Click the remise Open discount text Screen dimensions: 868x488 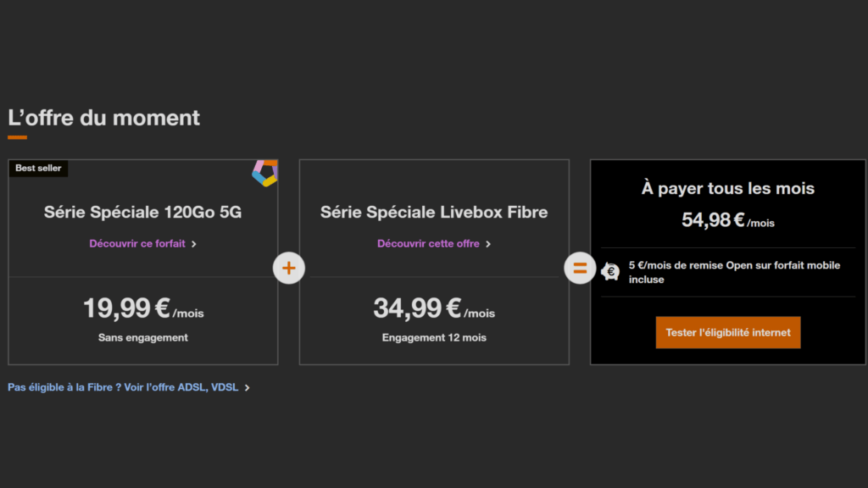(x=734, y=272)
